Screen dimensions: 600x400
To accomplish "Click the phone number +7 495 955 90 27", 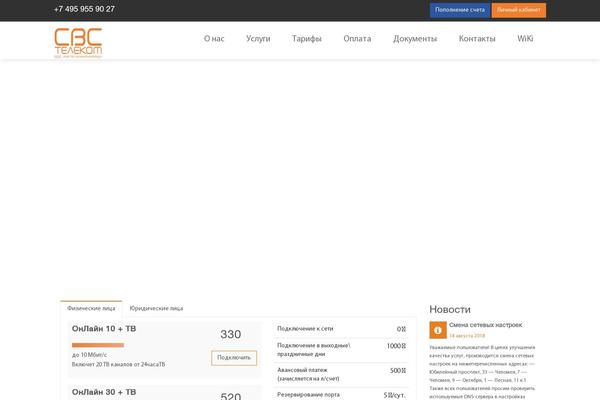I will coord(84,9).
